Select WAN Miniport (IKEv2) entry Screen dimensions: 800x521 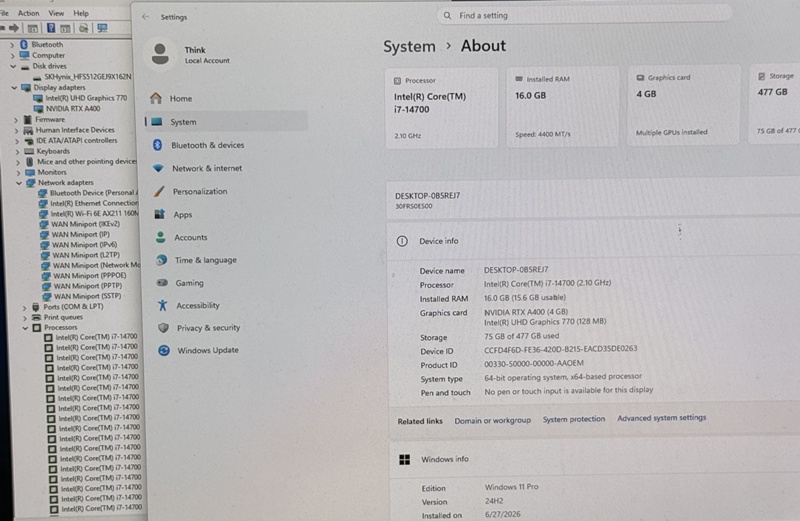click(86, 224)
